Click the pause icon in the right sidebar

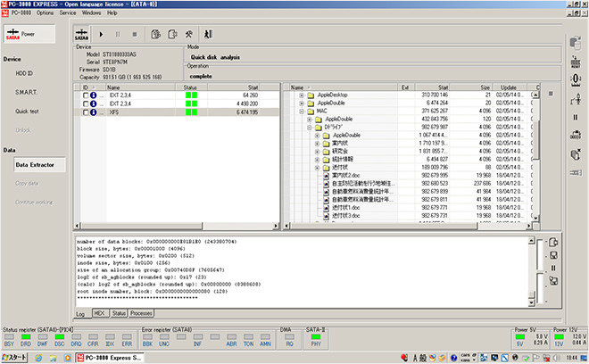tap(576, 118)
